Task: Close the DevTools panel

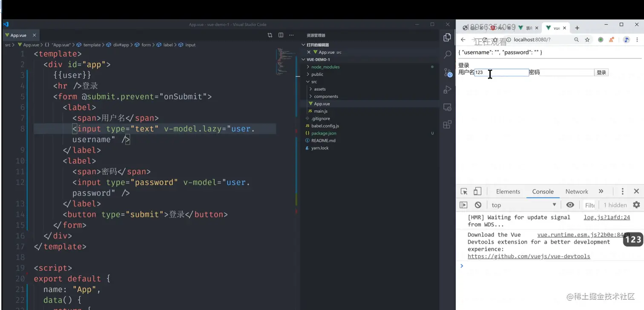Action: pyautogui.click(x=636, y=192)
